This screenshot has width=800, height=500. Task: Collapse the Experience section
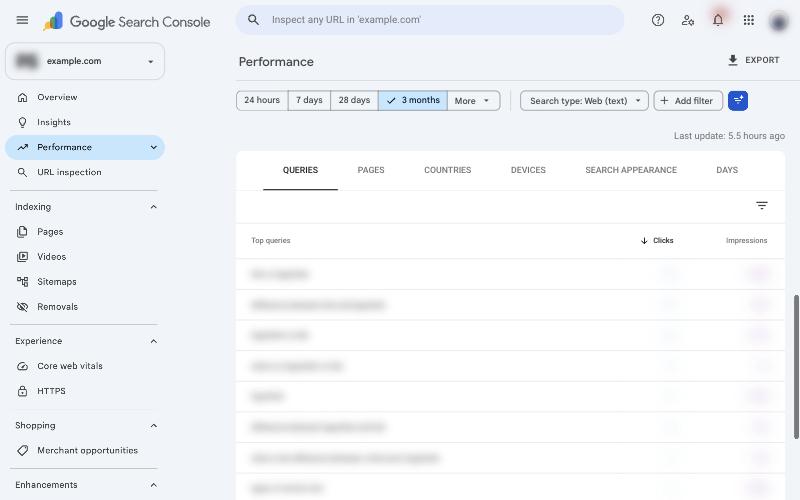154,341
